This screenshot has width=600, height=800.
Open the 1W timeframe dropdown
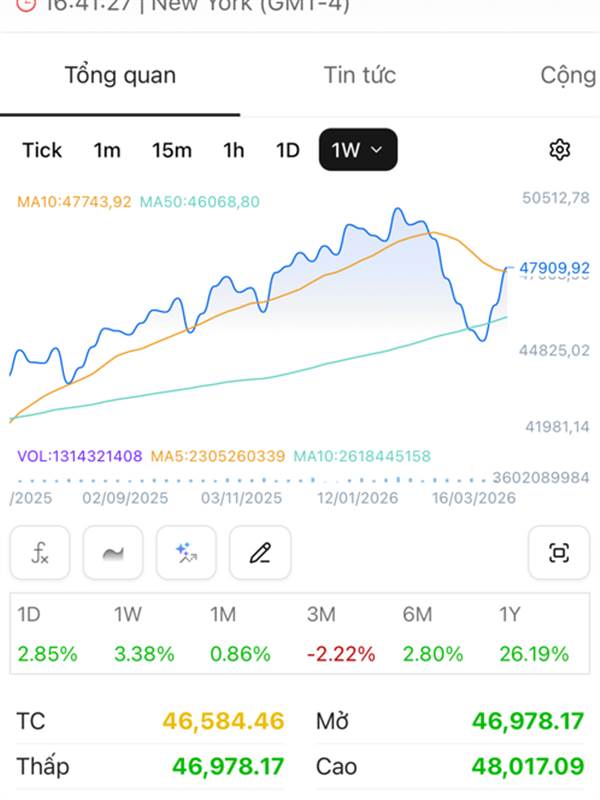coord(357,150)
